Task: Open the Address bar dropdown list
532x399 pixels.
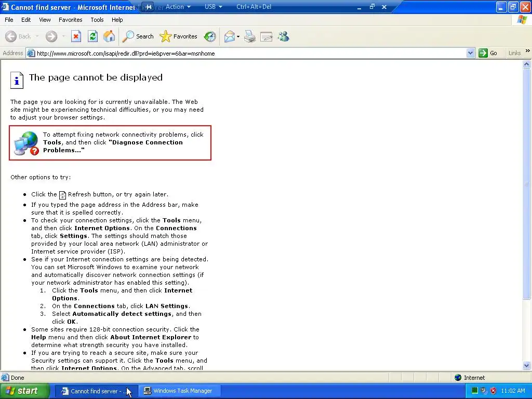Action: tap(470, 53)
